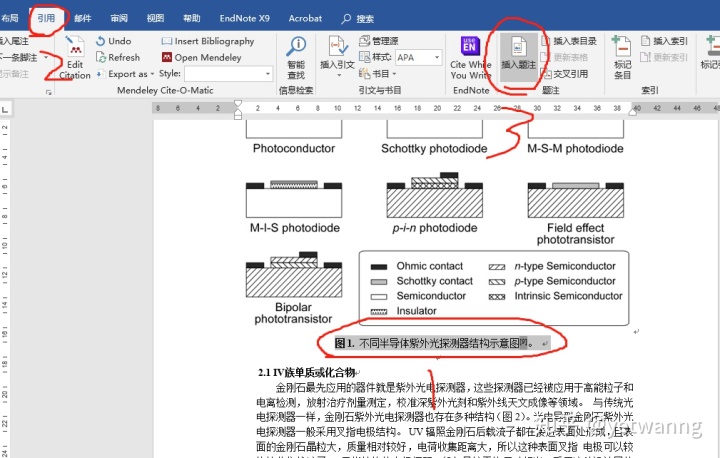
Task: Click 交叉引用 cross-reference
Action: (x=565, y=74)
